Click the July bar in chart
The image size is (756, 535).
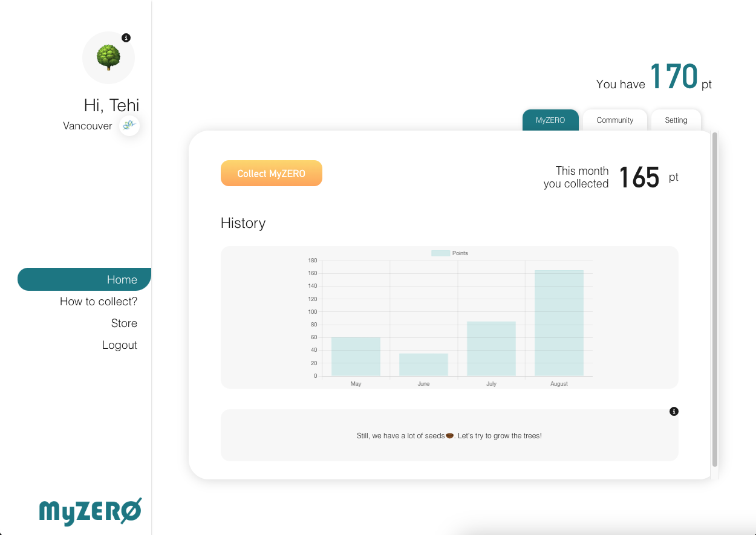[491, 349]
